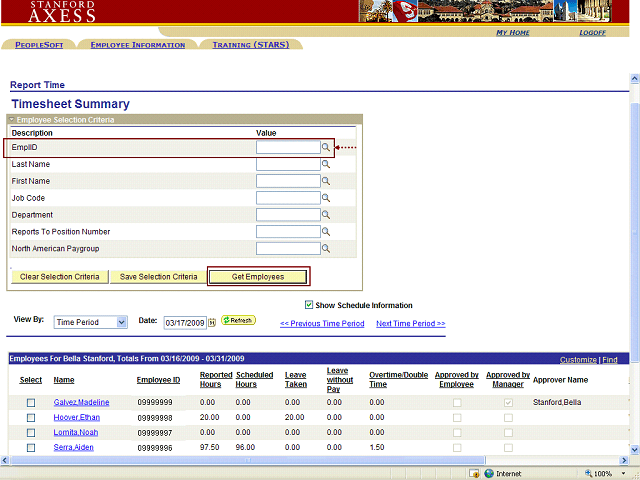Click into the EmplID input field
The height and width of the screenshot is (480, 640).
[x=287, y=147]
